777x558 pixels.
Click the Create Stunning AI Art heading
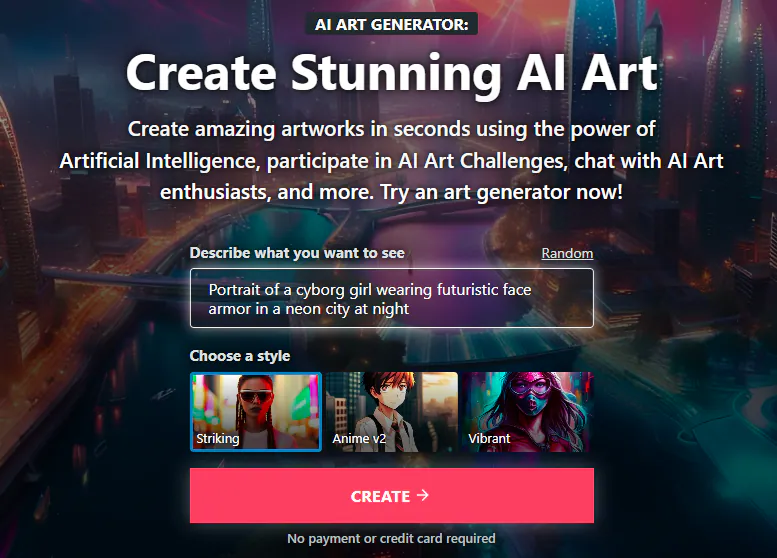click(391, 73)
